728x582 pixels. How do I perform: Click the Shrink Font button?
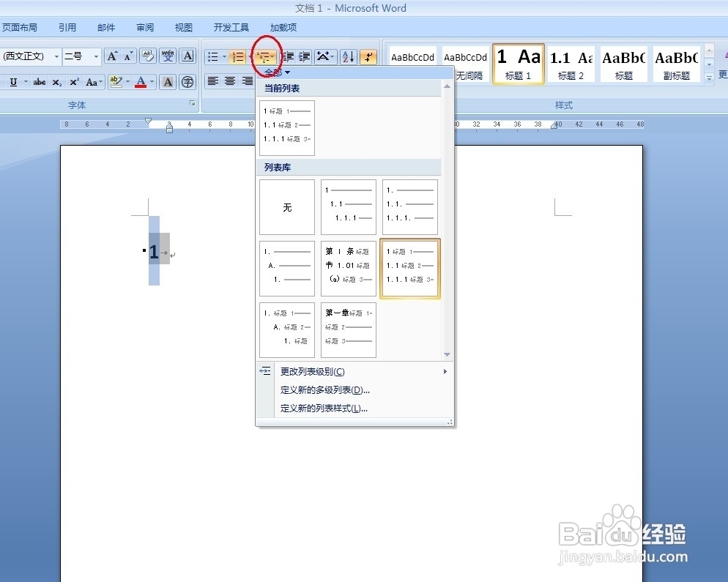pyautogui.click(x=129, y=56)
